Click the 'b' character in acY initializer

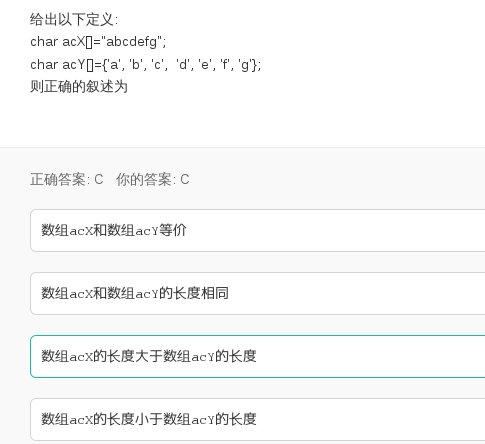point(136,64)
